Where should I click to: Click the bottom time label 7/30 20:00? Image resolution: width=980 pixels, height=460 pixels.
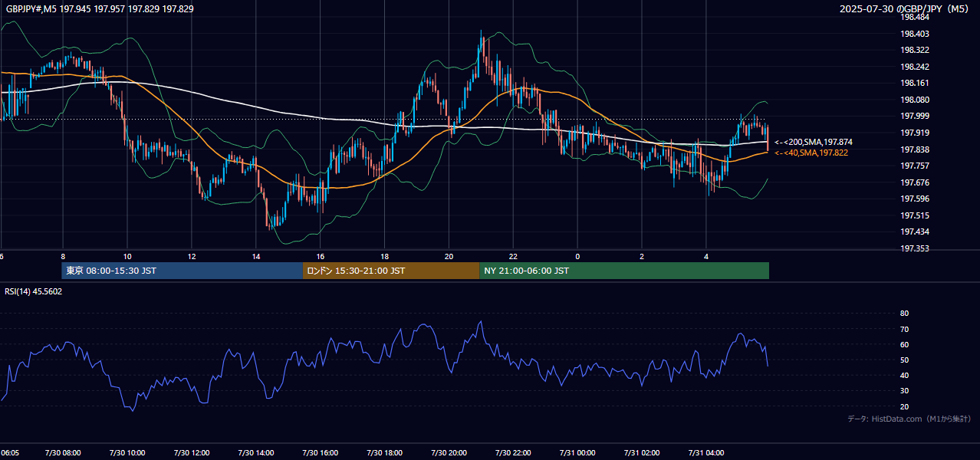(x=449, y=453)
